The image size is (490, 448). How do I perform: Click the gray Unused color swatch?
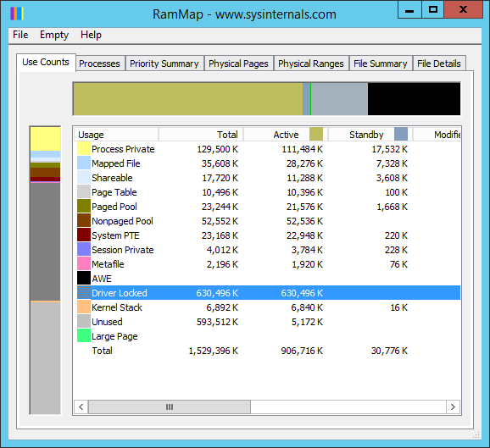pos(84,322)
